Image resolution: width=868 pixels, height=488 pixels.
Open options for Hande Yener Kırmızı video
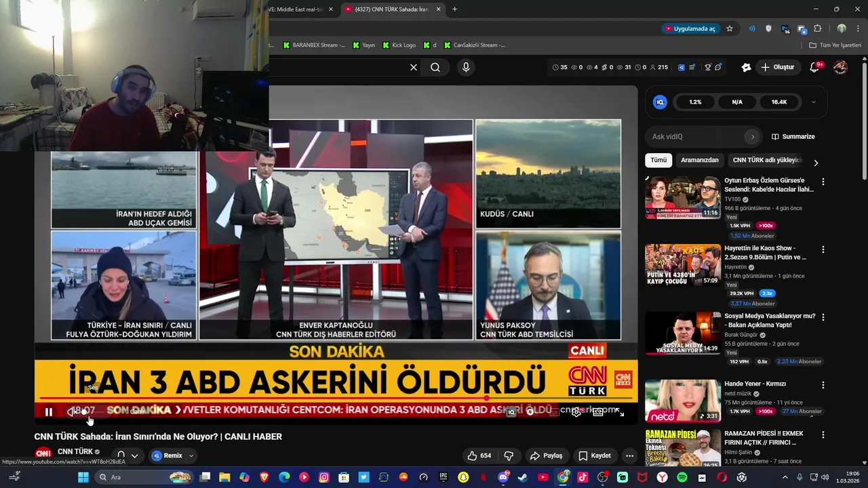click(x=823, y=385)
